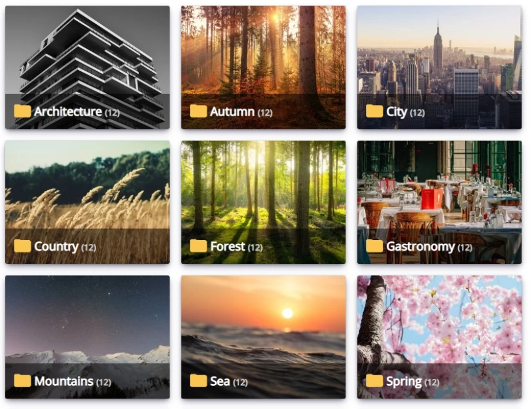Click the folder icon beside Country

tap(23, 246)
